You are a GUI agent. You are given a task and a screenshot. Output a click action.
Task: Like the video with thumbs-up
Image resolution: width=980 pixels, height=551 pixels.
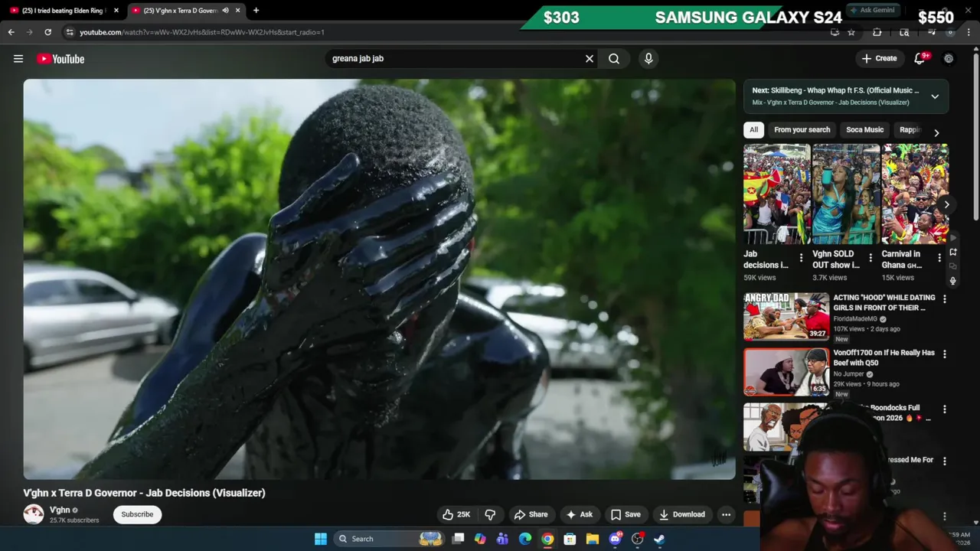456,514
